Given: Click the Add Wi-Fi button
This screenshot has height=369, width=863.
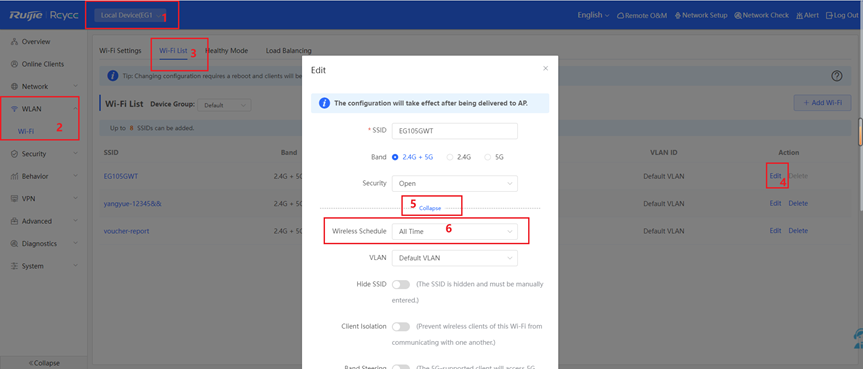Looking at the screenshot, I should click(x=822, y=103).
